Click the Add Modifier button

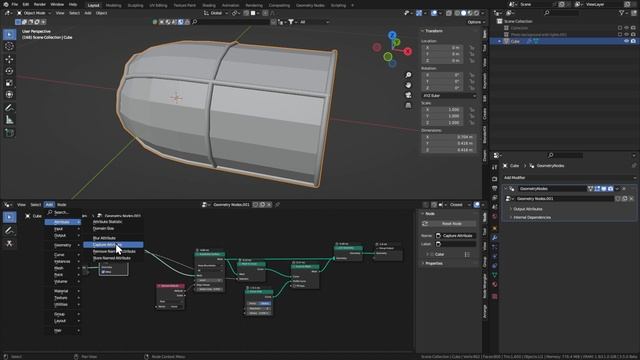[x=569, y=178]
